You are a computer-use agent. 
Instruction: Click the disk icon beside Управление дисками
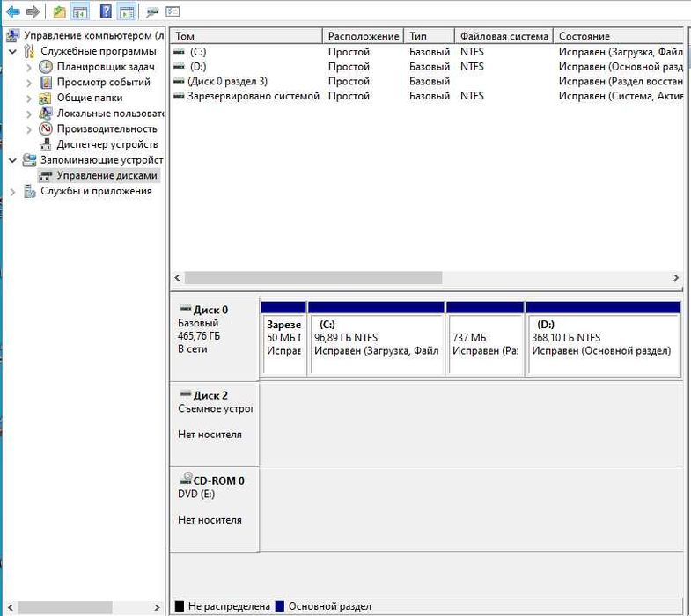click(x=46, y=176)
